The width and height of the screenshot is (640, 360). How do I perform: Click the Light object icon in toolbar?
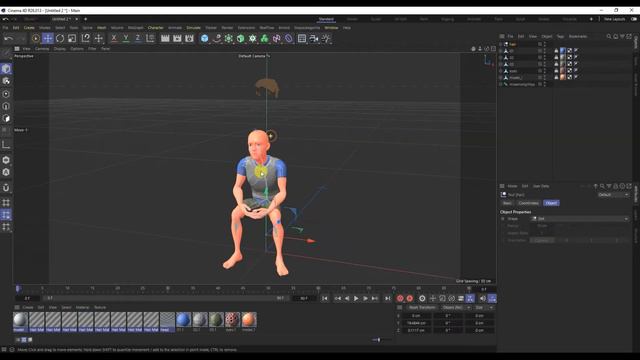pyautogui.click(x=326, y=38)
